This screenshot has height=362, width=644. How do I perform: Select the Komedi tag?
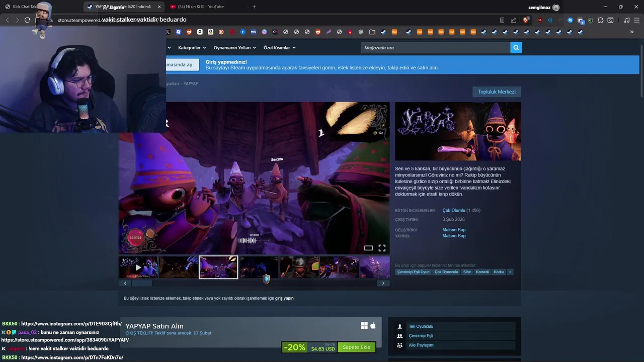pos(482,272)
